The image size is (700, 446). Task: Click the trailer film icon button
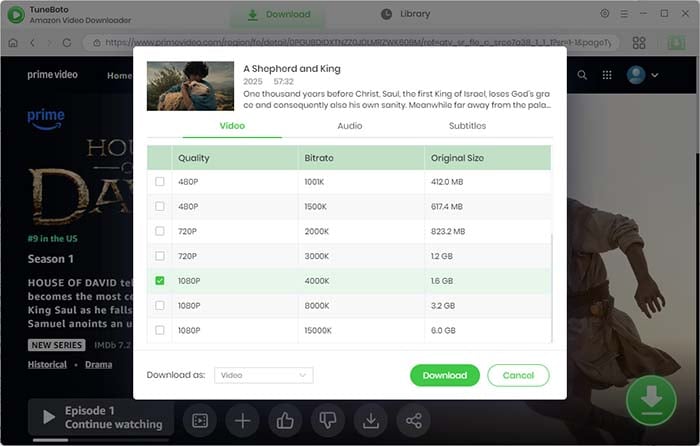click(x=200, y=420)
